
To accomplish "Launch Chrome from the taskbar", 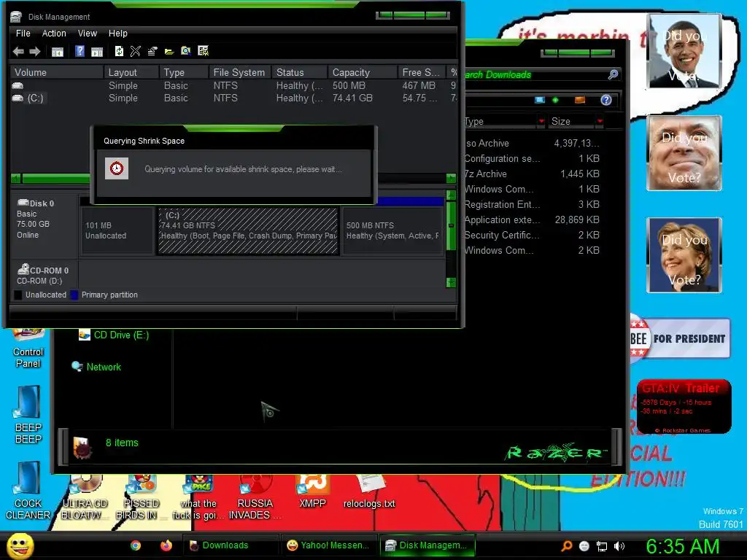I will click(136, 545).
